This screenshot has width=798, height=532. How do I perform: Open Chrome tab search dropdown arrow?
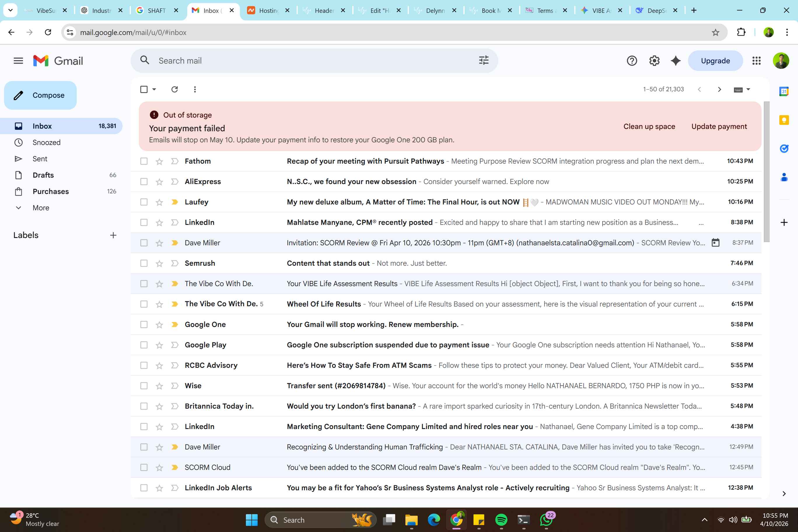tap(10, 10)
